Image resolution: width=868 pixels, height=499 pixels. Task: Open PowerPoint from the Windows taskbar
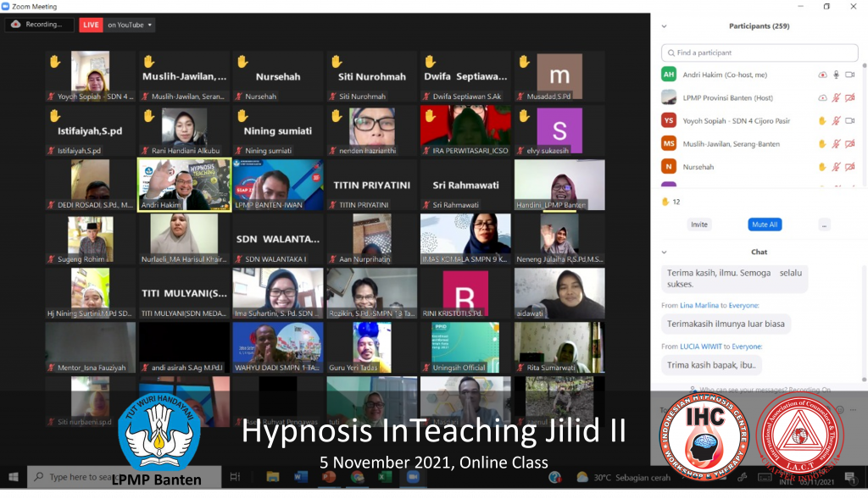329,477
